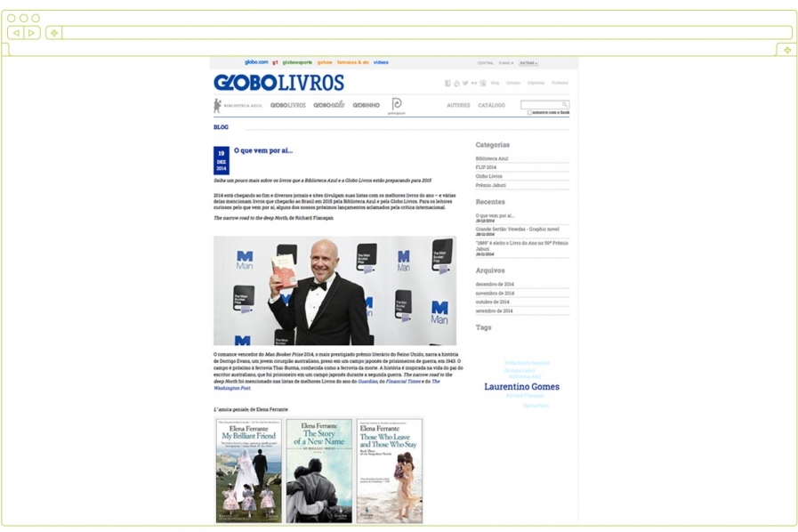The image size is (798, 532).
Task: Open the post title 'O que vem por aí...'
Action: coord(263,150)
